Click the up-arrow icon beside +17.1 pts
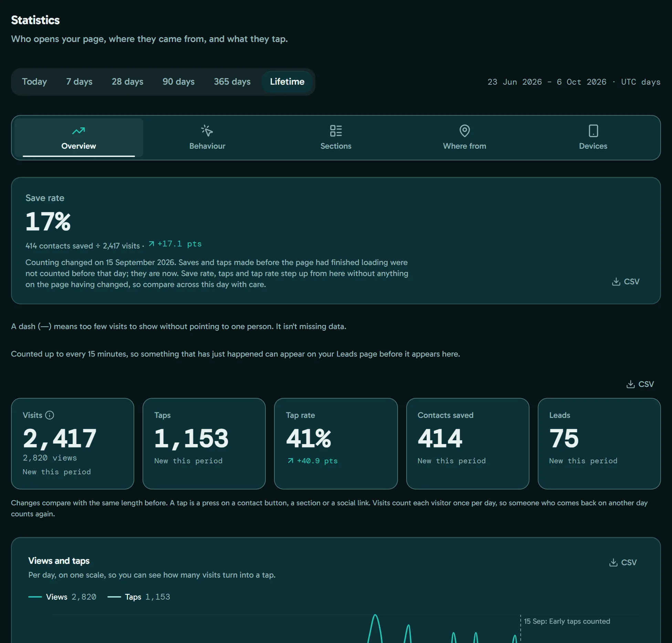 pos(151,244)
